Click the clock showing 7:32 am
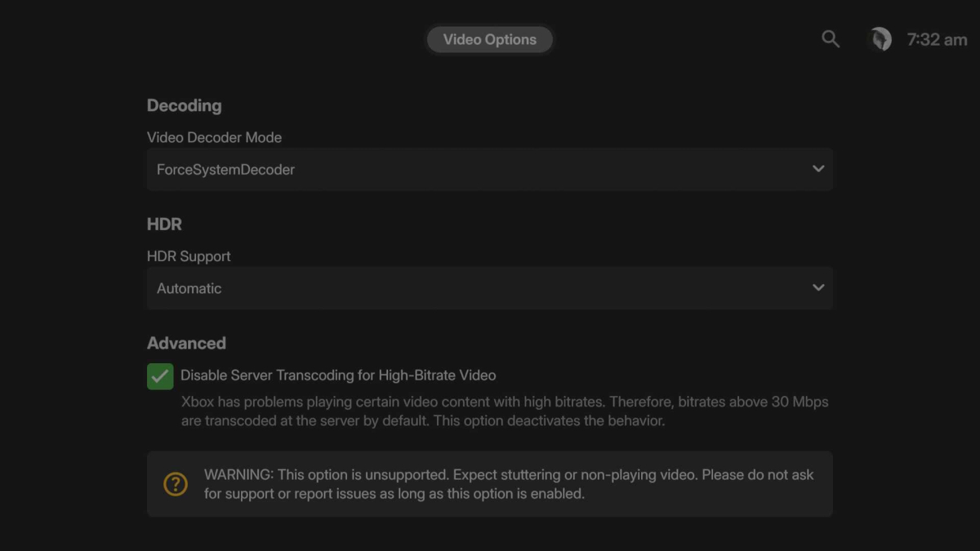 coord(936,38)
